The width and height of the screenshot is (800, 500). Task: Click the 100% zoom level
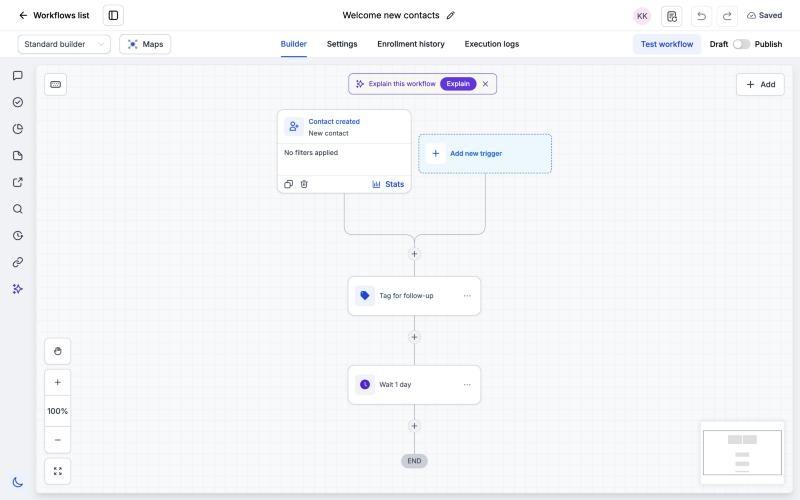[58, 411]
